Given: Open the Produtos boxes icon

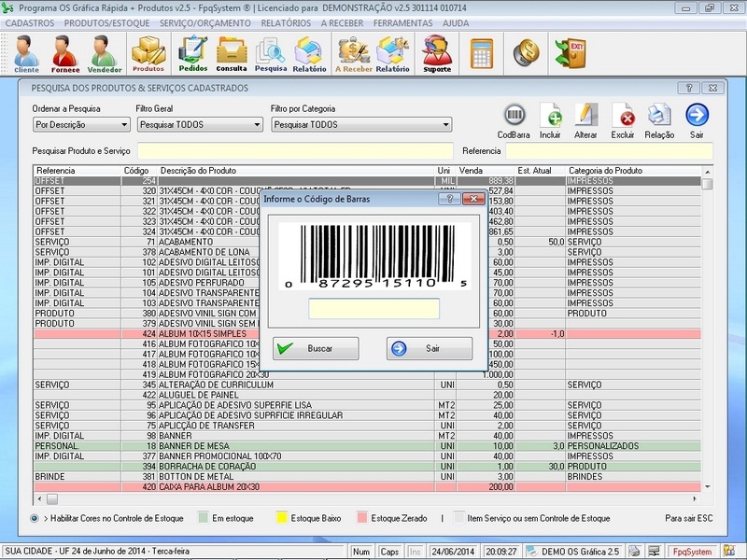Looking at the screenshot, I should pyautogui.click(x=148, y=54).
